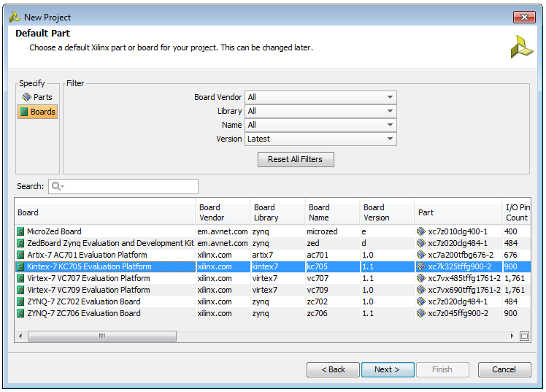Click the Reset All Filters button
Screen dimensions: 546x392
(296, 159)
